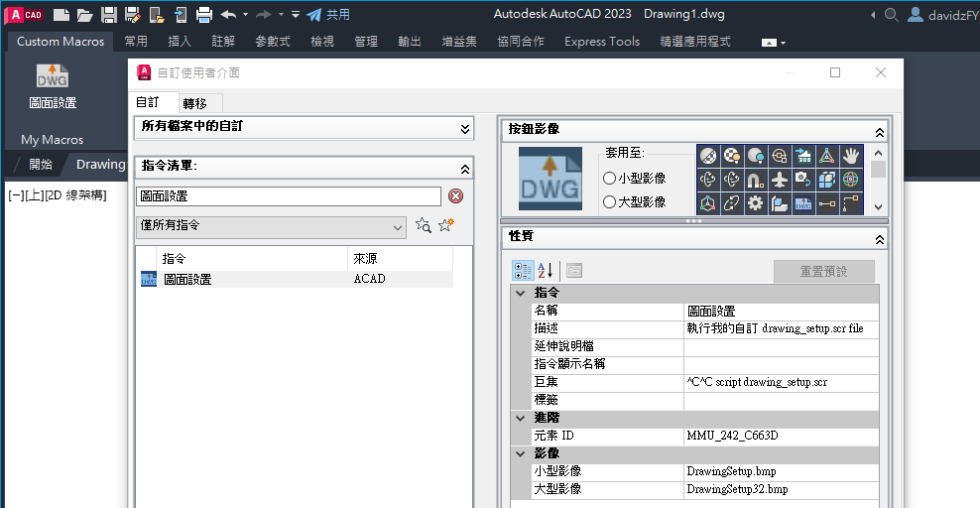Click the command search field 圖面設置
The width and height of the screenshot is (980, 508).
(x=289, y=196)
